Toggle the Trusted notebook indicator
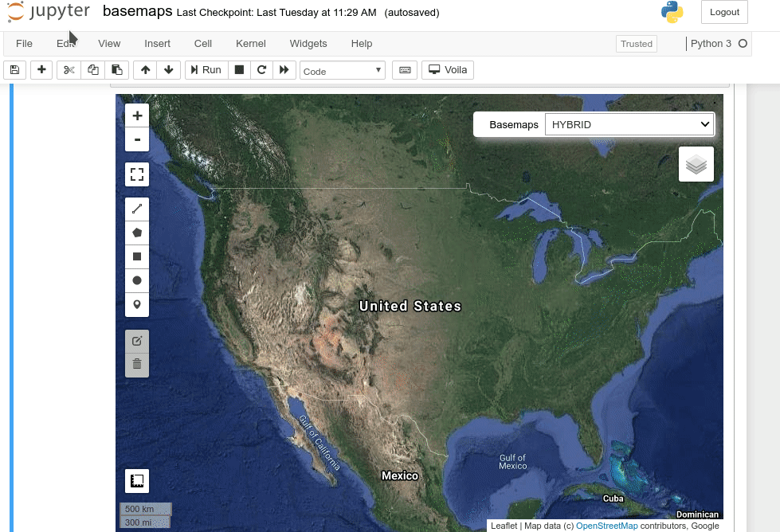Image resolution: width=780 pixels, height=532 pixels. pos(636,44)
